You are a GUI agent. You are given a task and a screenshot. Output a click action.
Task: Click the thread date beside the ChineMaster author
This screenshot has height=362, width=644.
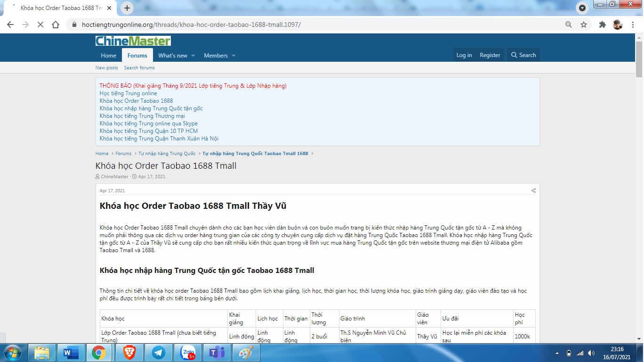tap(152, 177)
